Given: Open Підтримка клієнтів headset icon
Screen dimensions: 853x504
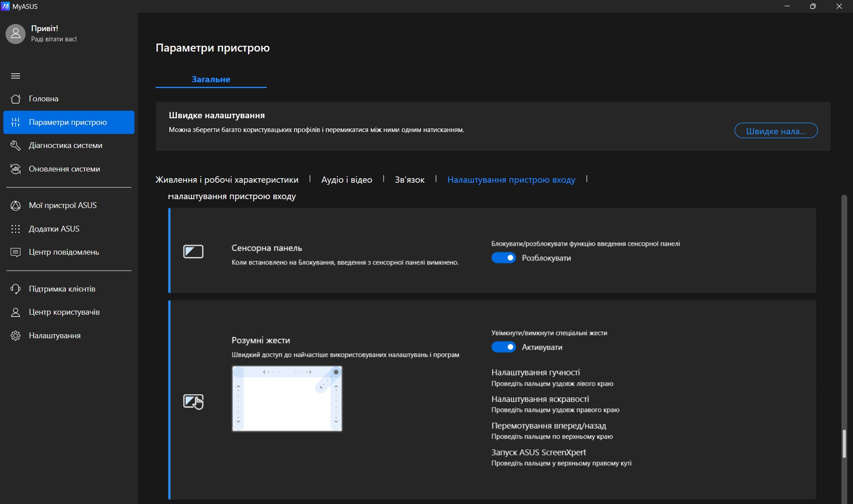Looking at the screenshot, I should point(16,289).
